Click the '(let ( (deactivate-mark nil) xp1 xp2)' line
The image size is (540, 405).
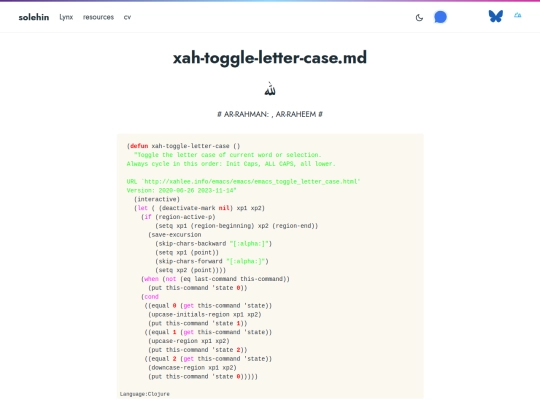(199, 208)
